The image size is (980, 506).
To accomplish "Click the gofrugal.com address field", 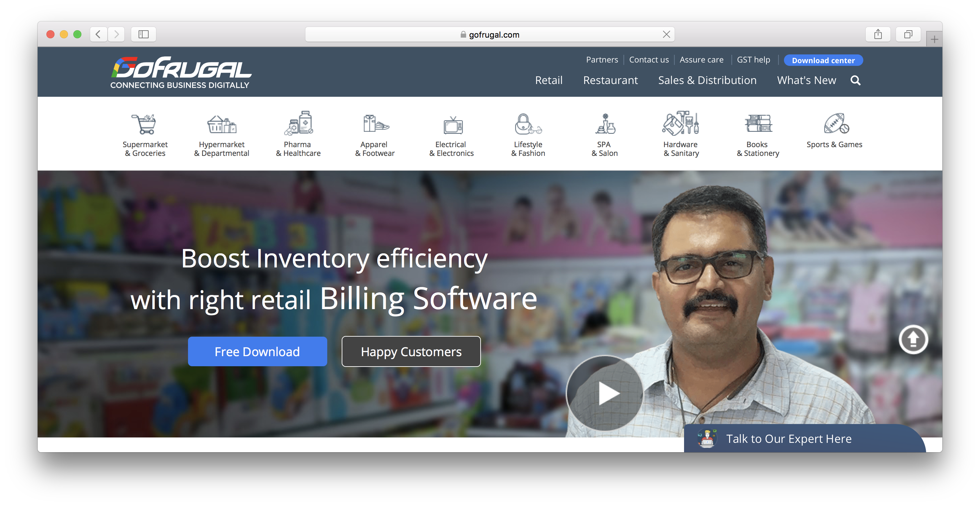I will click(x=490, y=34).
